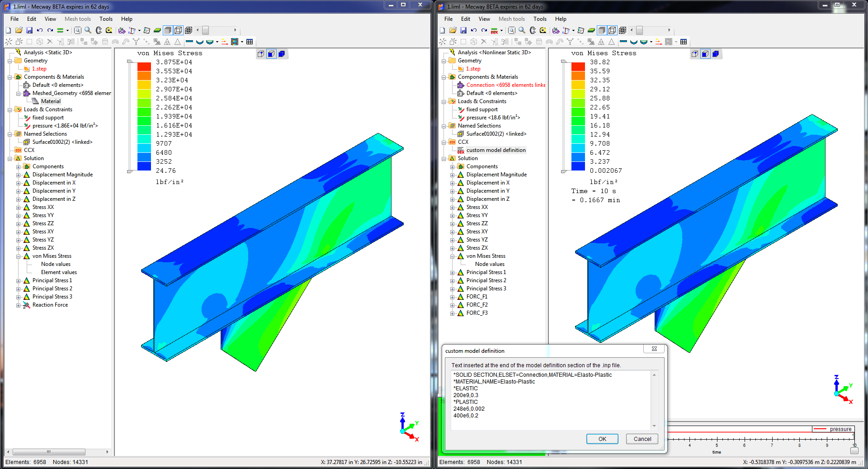Click Select nodes mode icon in left window
Image resolution: width=868 pixels, height=469 pixels.
click(x=132, y=30)
